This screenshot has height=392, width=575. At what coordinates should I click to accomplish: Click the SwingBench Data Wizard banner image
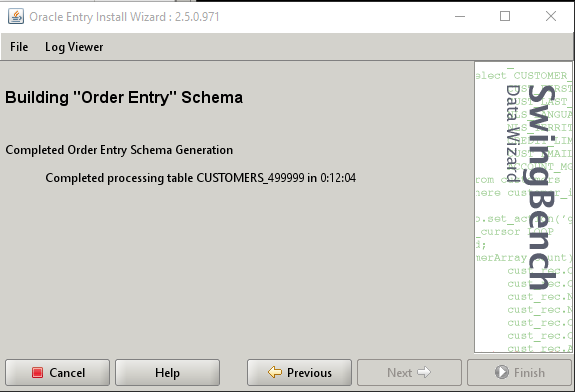pyautogui.click(x=523, y=207)
